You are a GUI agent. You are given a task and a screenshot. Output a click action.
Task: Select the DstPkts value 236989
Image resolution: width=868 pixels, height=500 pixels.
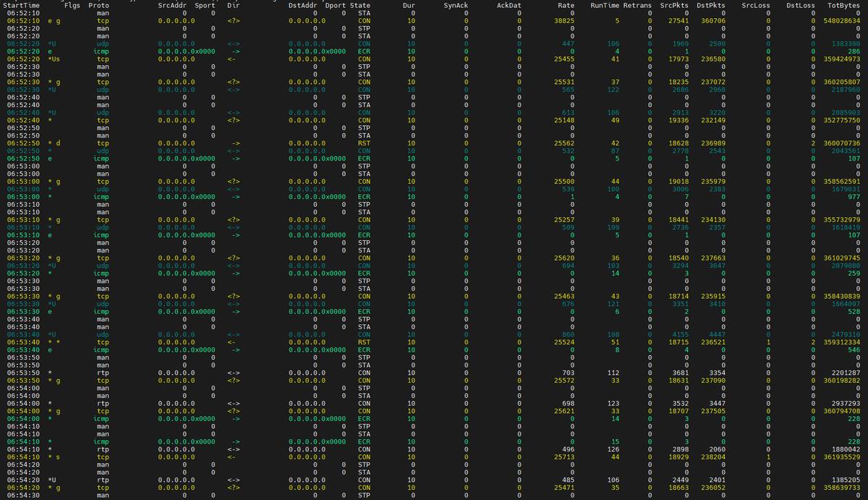(x=713, y=143)
